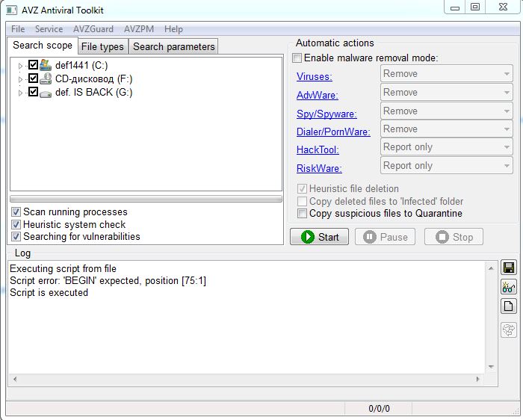Screen dimensions: 523x420
Task: Expand the CD-дисковод (F:) tree node
Action: (20, 79)
